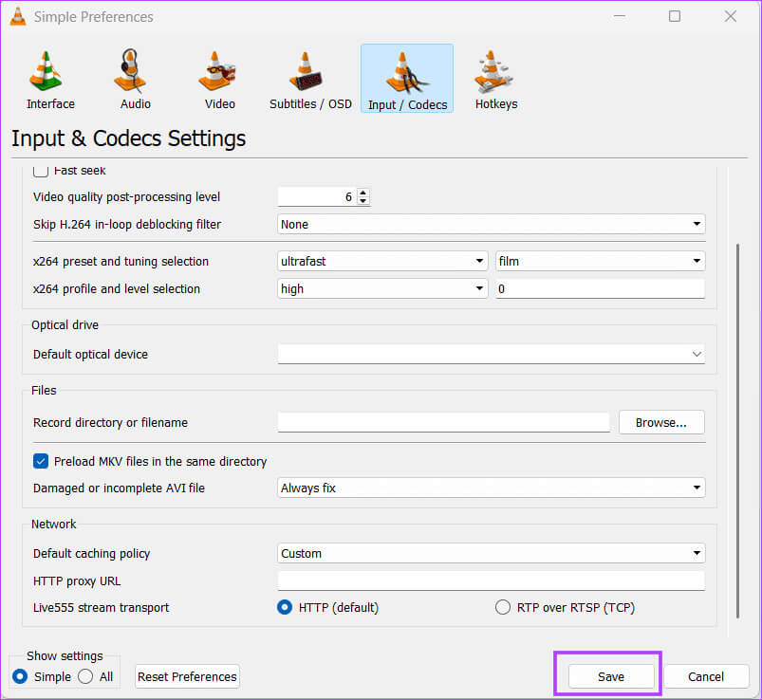Open the x264 tuning film dropdown
The image size is (762, 700).
click(x=600, y=261)
